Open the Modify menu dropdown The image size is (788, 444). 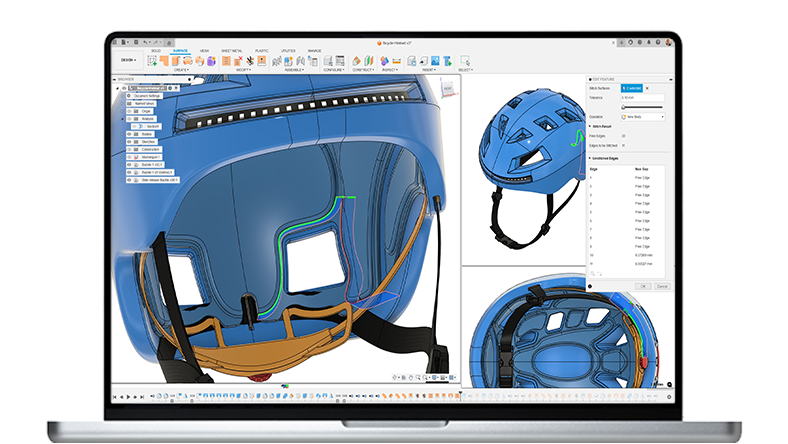243,70
